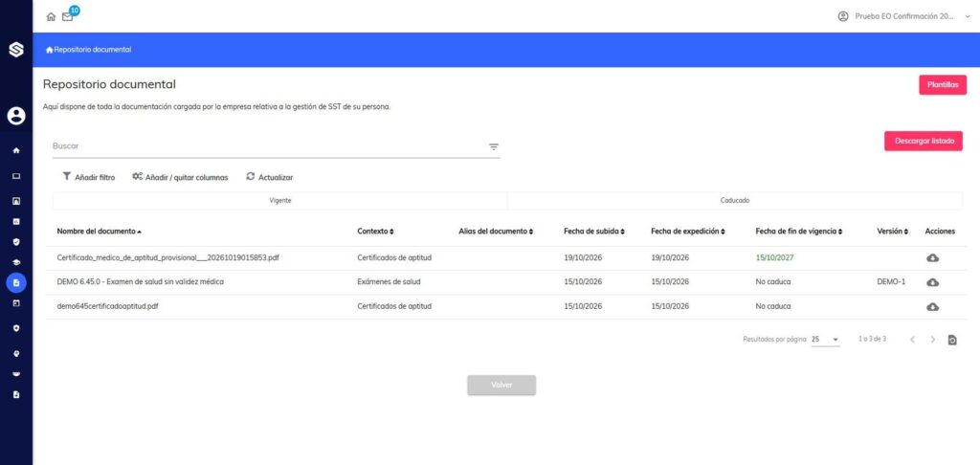Open the image/portrait sidebar section
Image resolution: width=980 pixels, height=465 pixels.
(x=16, y=201)
